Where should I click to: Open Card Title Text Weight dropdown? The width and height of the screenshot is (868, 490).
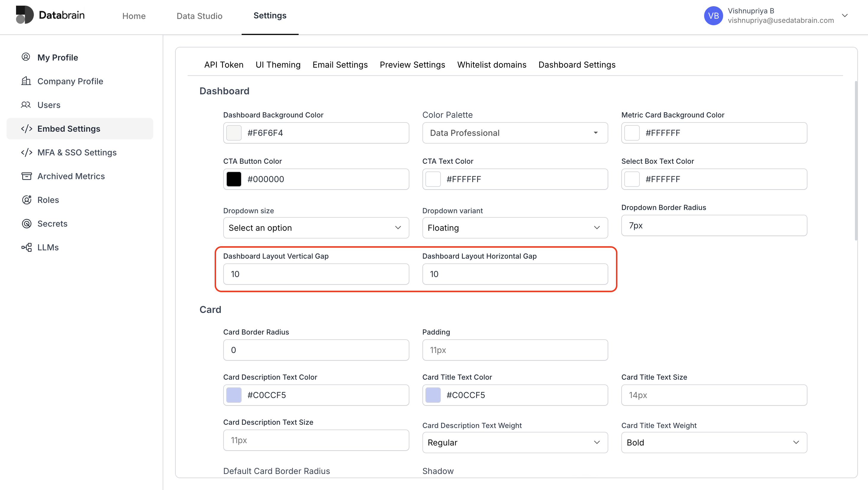click(x=713, y=442)
